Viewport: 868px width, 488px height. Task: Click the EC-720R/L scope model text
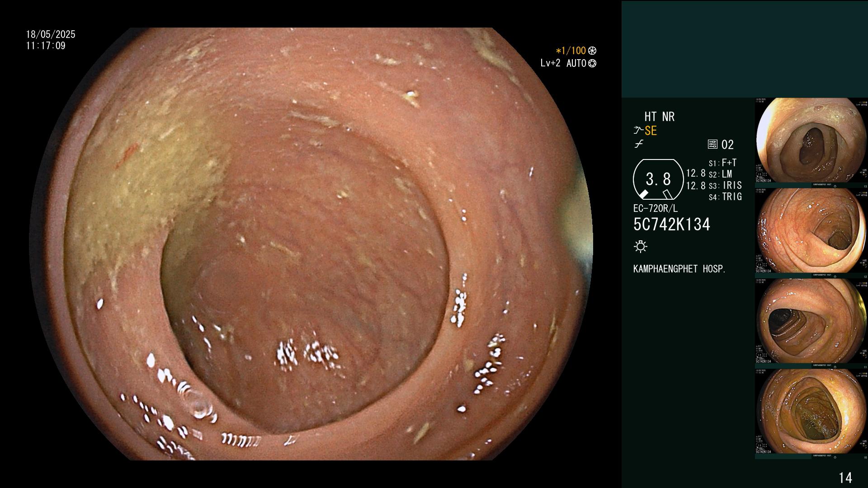pos(656,209)
